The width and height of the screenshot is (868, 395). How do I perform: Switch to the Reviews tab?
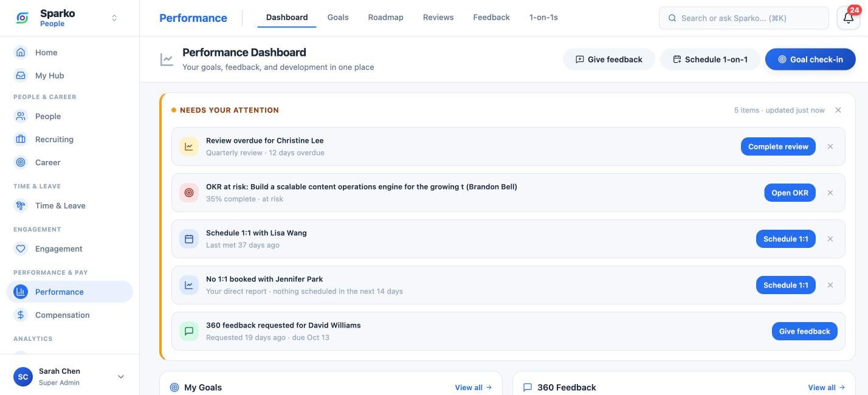438,18
